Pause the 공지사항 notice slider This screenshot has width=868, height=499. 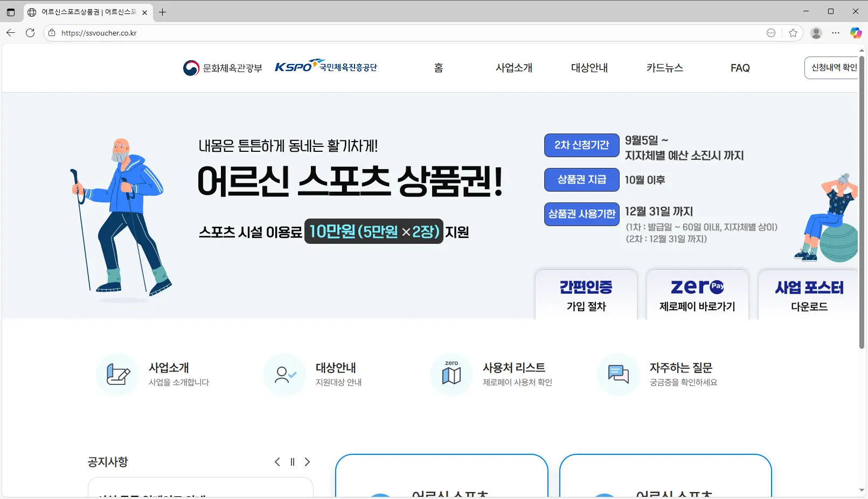click(x=293, y=462)
